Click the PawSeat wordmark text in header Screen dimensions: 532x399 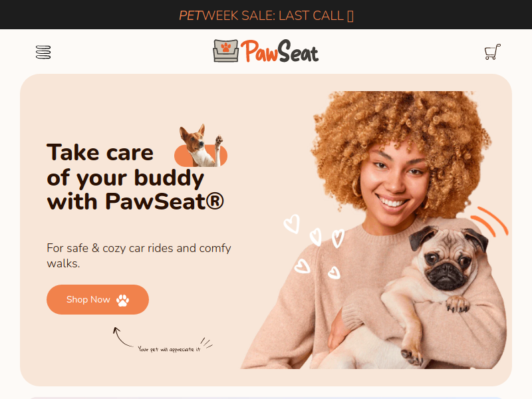coord(280,51)
